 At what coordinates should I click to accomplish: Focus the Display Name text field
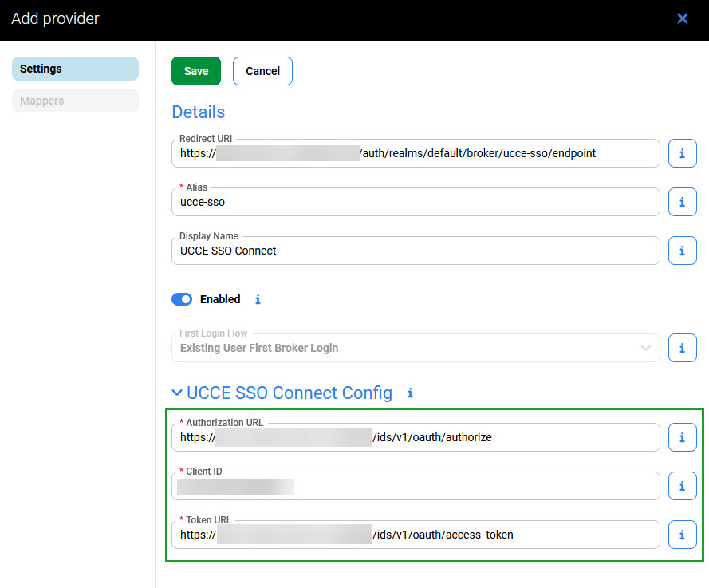tap(415, 251)
